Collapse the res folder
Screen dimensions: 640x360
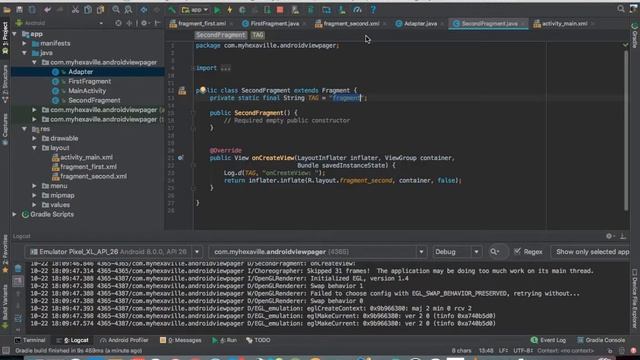click(24, 129)
